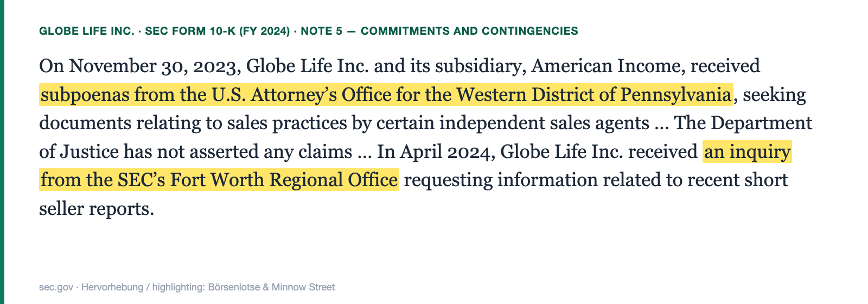Screen dimensions: 868x304
Task: Click the green vertical bar at left edge
Action: 2,152
